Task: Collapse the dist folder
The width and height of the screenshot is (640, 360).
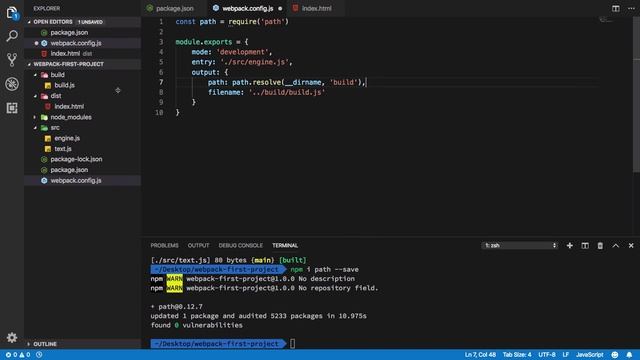Action: 36,96
